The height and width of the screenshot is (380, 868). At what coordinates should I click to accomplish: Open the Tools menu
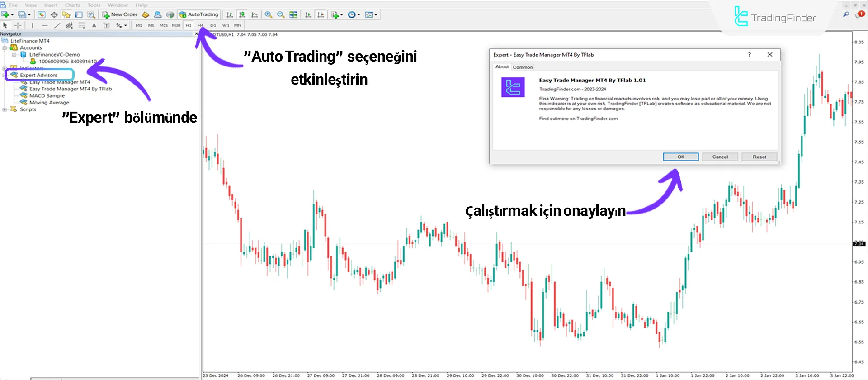click(94, 5)
